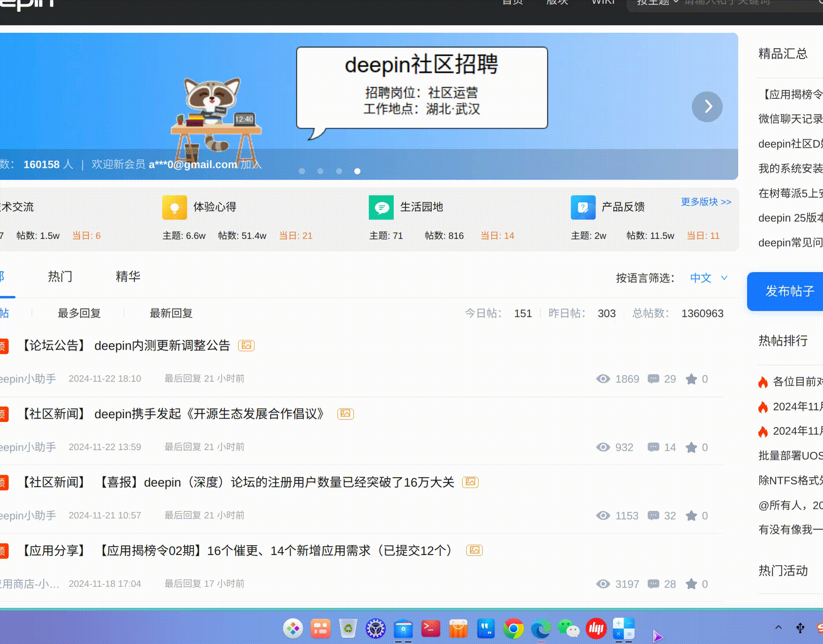Click the 体验心得 lightbulb icon
Image resolution: width=823 pixels, height=644 pixels.
pyautogui.click(x=174, y=207)
